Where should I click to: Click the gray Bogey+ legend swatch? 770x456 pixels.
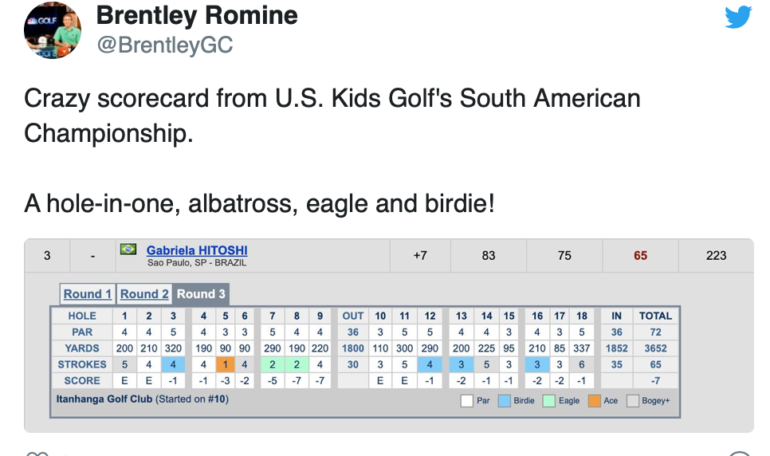click(x=632, y=401)
